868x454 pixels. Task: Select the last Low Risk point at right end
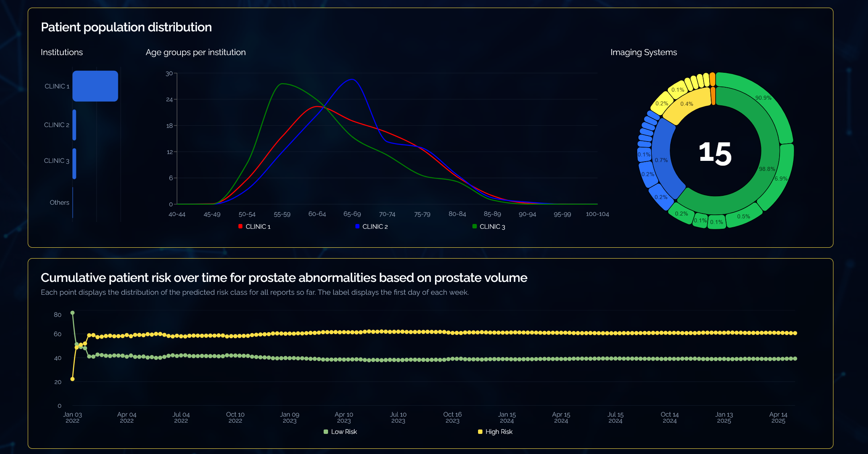pyautogui.click(x=795, y=358)
